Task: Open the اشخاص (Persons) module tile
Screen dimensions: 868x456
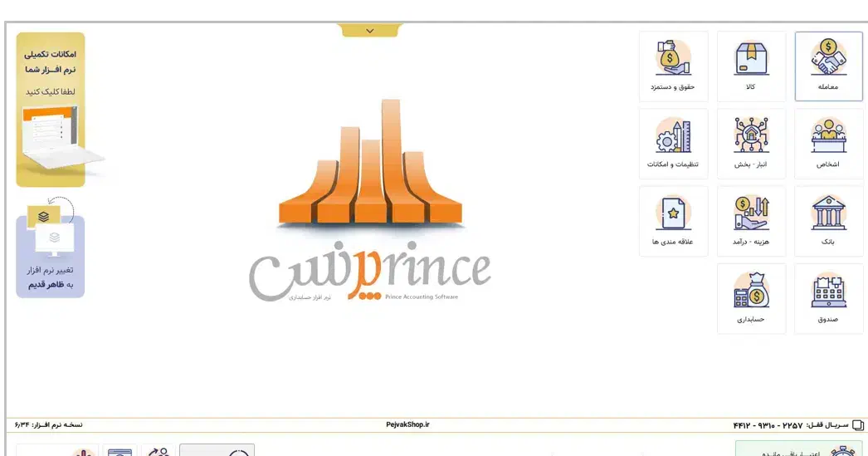Action: click(x=828, y=144)
